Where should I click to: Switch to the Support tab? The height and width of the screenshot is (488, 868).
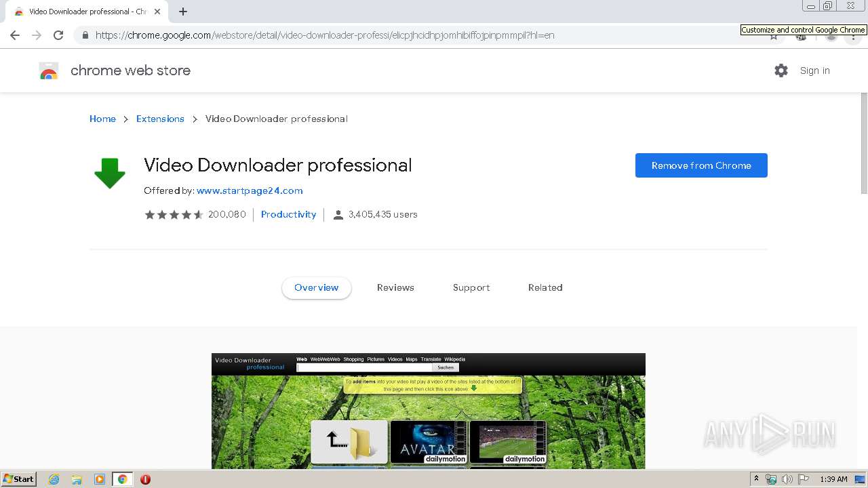[471, 287]
